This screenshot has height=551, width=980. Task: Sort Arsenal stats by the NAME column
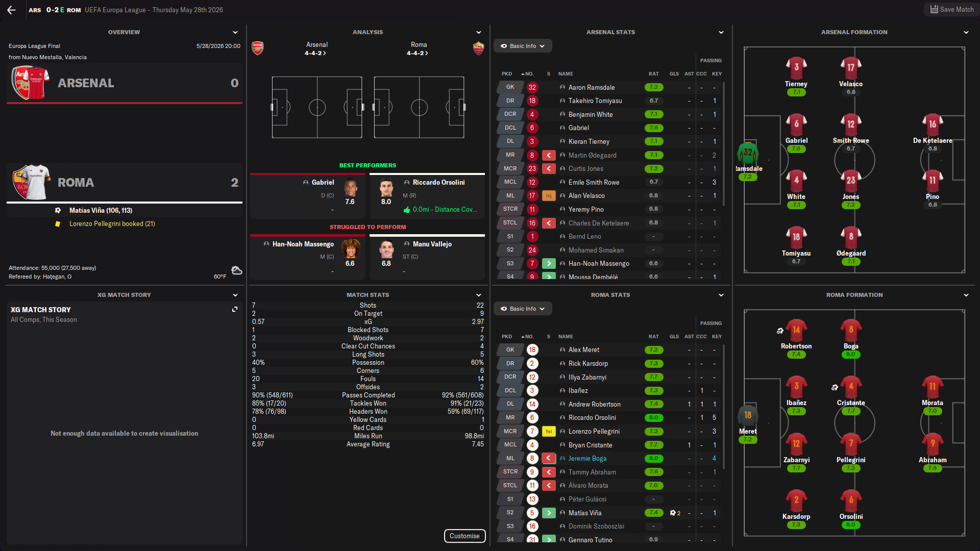tap(566, 73)
